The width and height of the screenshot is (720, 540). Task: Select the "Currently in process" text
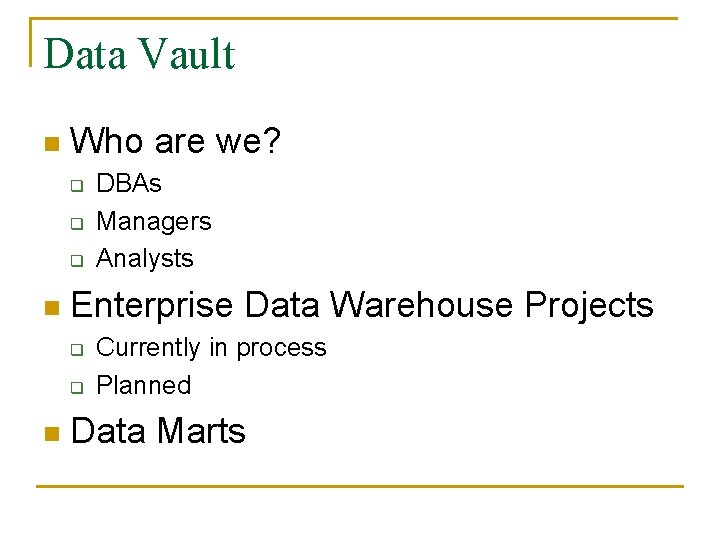coord(211,348)
